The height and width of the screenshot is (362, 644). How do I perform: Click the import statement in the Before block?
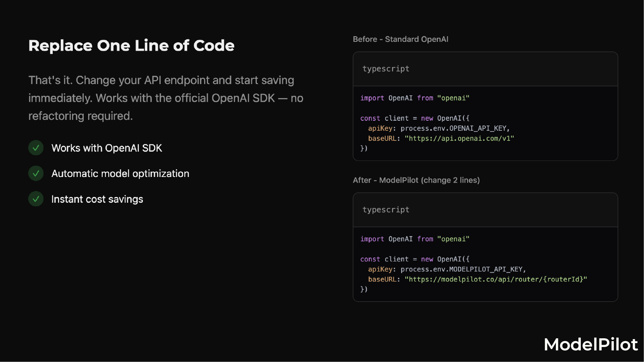click(415, 98)
